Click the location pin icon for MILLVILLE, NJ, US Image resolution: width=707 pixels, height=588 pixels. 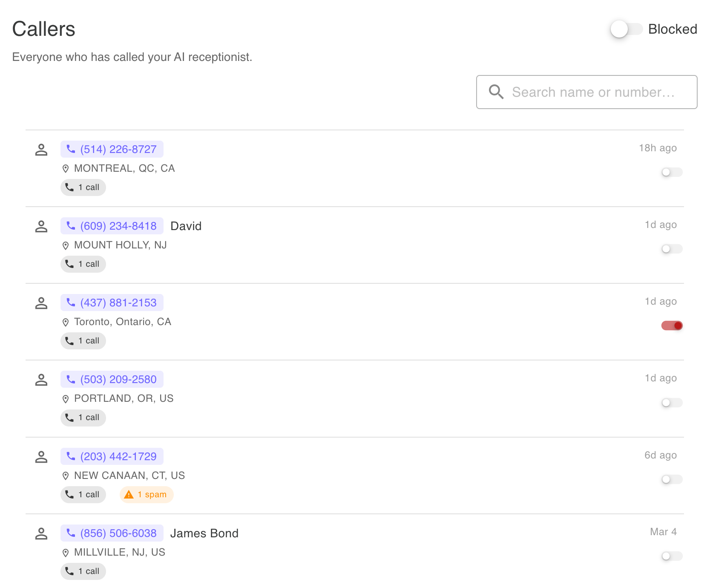65,552
